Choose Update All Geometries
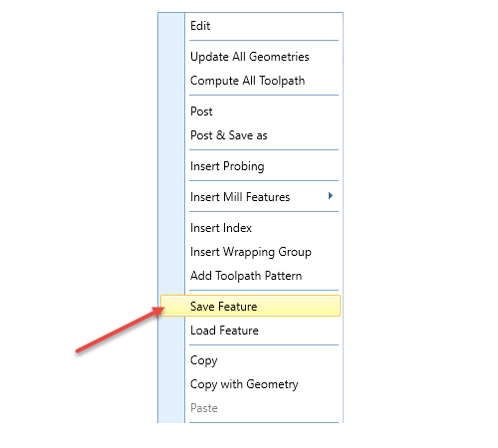The width and height of the screenshot is (498, 448). coord(250,57)
